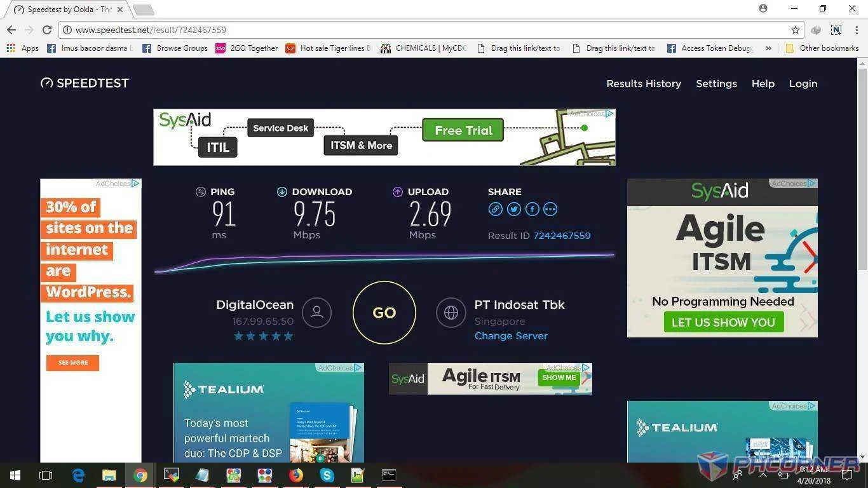Open Task View from the taskbar
This screenshot has height=488, width=868.
pos(46,475)
